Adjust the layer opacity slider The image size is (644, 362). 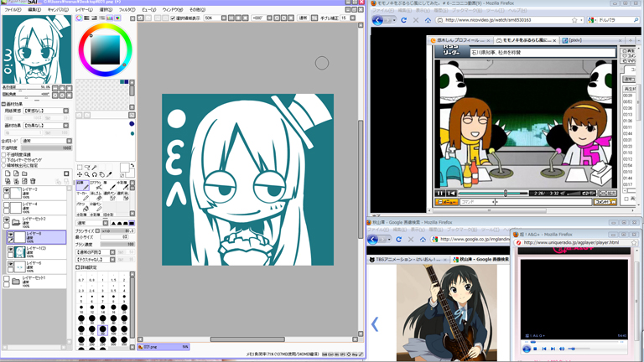(46, 147)
